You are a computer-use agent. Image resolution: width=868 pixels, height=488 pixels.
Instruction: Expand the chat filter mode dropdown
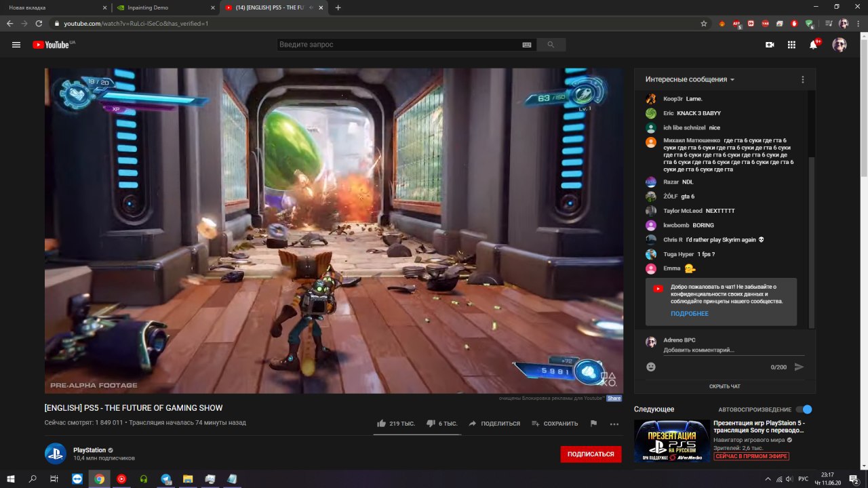pos(690,79)
